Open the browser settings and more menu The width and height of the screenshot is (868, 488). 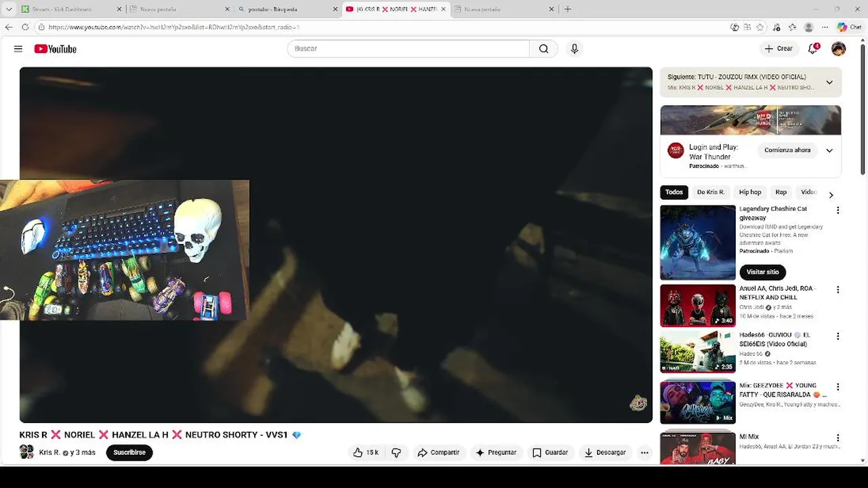(825, 27)
